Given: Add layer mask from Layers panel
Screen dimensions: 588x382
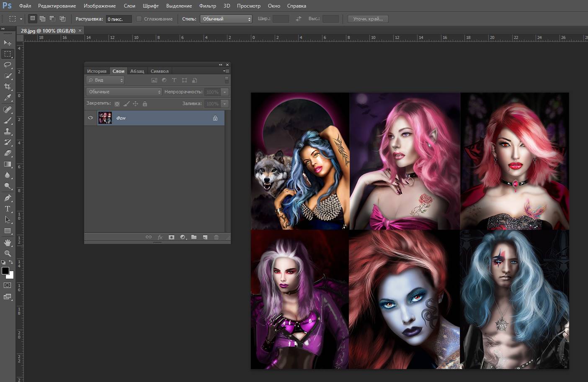Looking at the screenshot, I should pyautogui.click(x=171, y=237).
